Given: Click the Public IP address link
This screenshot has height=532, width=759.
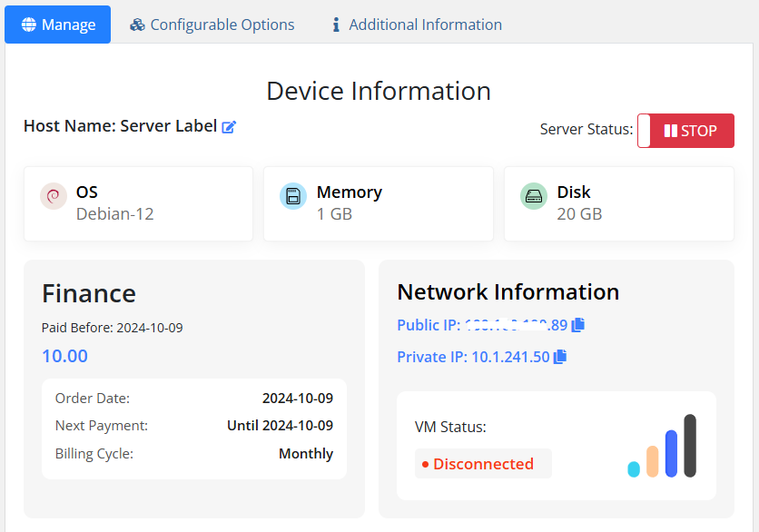Looking at the screenshot, I should 481,325.
